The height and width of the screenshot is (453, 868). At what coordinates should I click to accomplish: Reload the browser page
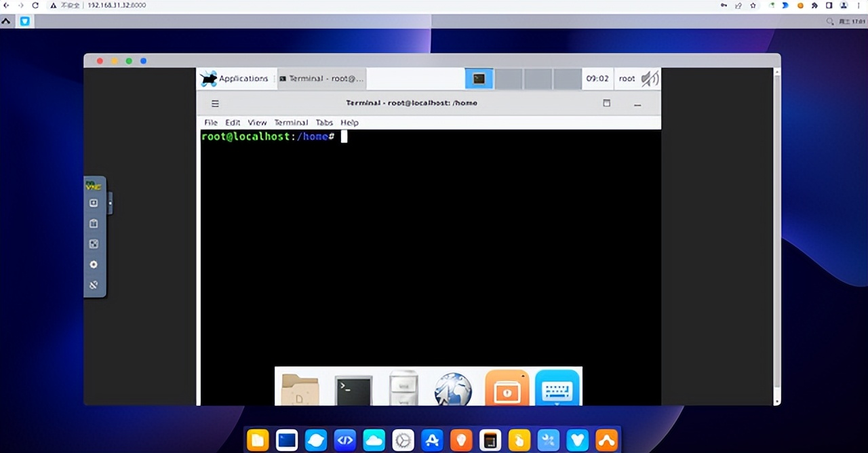point(35,5)
